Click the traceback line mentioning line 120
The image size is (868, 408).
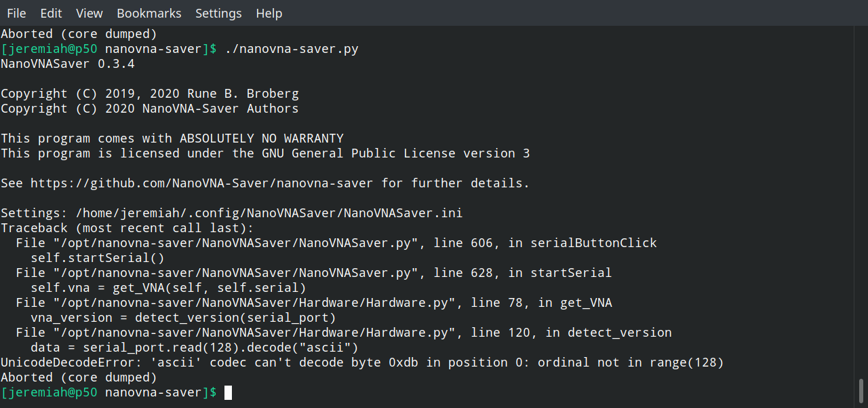344,333
